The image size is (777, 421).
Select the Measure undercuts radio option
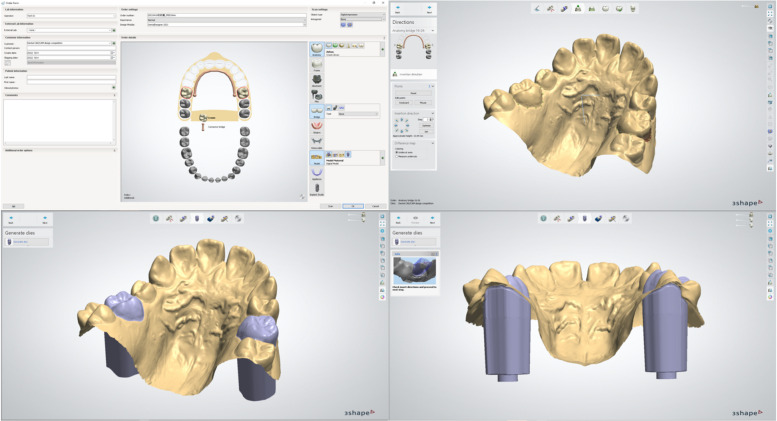[398, 155]
